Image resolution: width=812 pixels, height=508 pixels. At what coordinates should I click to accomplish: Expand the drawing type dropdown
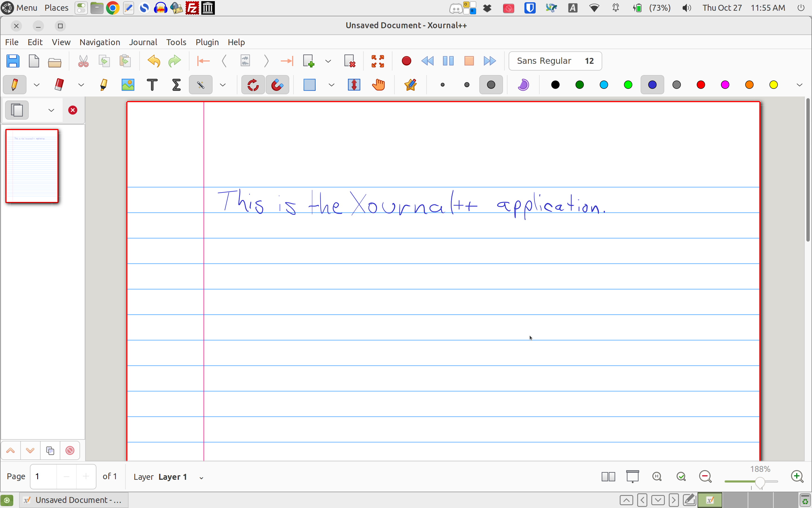(x=222, y=85)
